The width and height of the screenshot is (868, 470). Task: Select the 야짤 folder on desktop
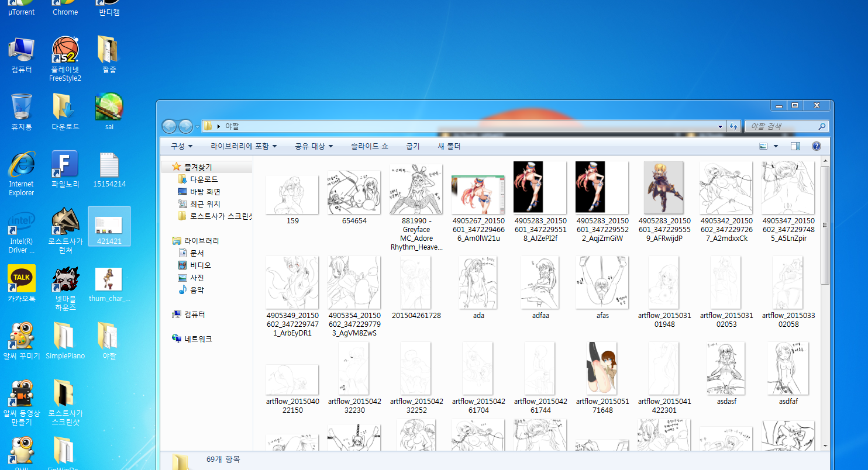tap(109, 341)
